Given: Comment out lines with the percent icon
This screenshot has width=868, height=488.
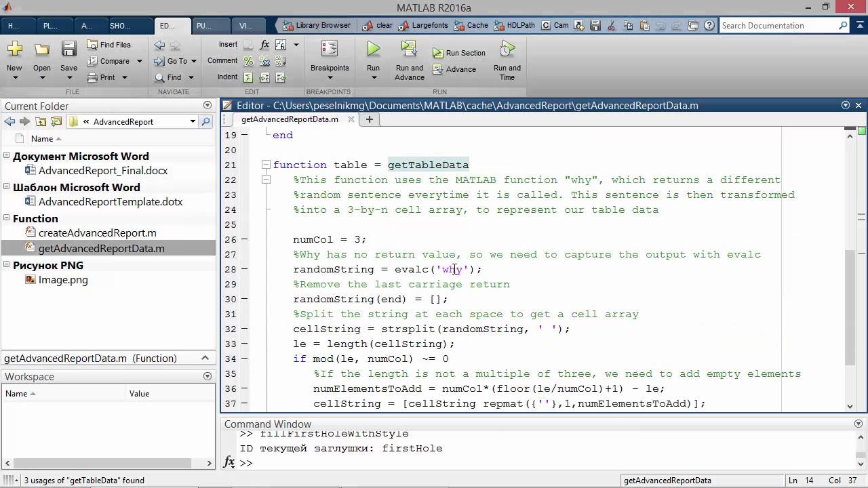Looking at the screenshot, I should pos(248,61).
